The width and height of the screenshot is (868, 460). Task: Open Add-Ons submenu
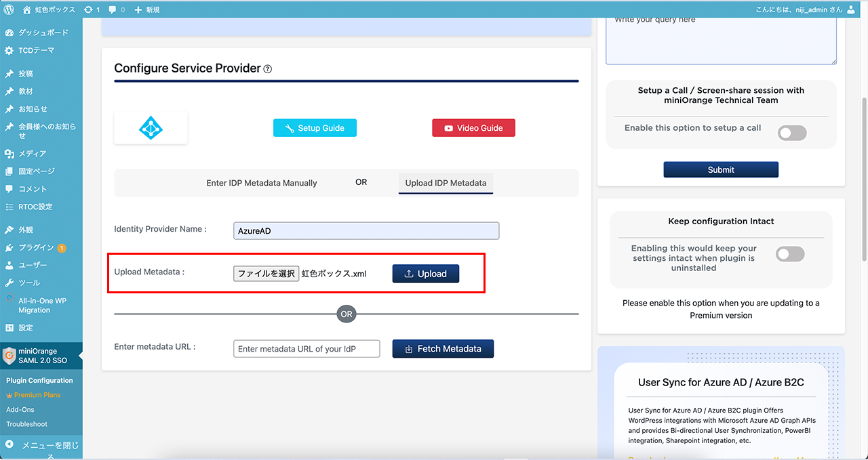[20, 410]
